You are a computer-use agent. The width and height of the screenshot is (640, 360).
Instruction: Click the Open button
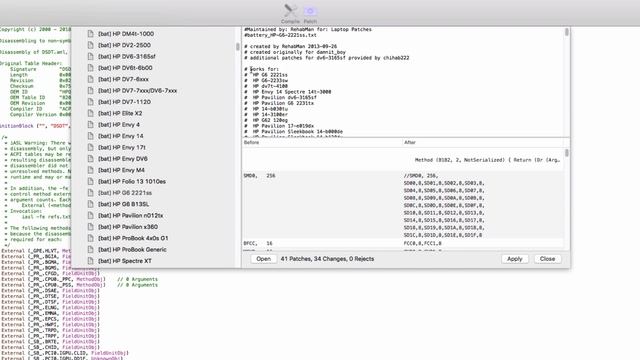[x=263, y=259]
